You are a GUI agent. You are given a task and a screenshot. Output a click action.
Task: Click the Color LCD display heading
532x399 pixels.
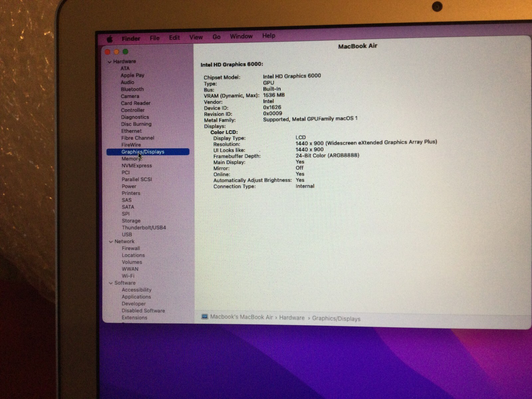[224, 132]
